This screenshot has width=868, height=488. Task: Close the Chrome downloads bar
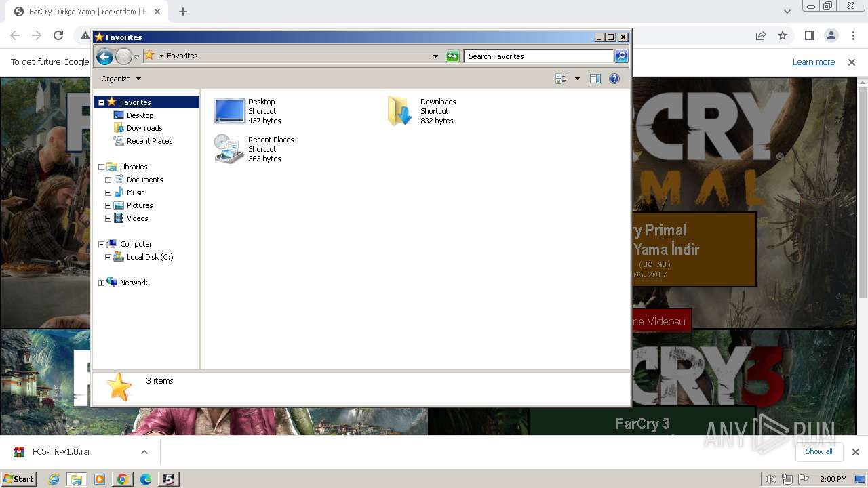(x=856, y=451)
